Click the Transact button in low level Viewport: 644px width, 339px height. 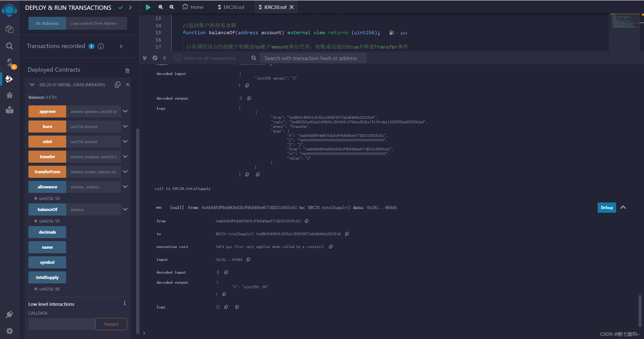coord(111,324)
